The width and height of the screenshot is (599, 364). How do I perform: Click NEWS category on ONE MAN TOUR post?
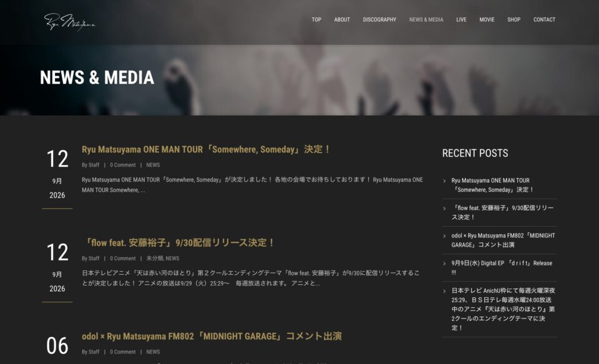coord(153,165)
